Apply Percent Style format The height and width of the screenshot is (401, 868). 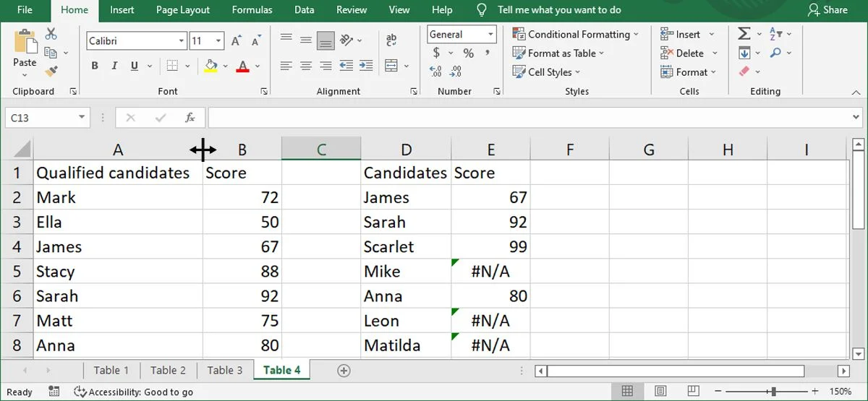point(468,53)
